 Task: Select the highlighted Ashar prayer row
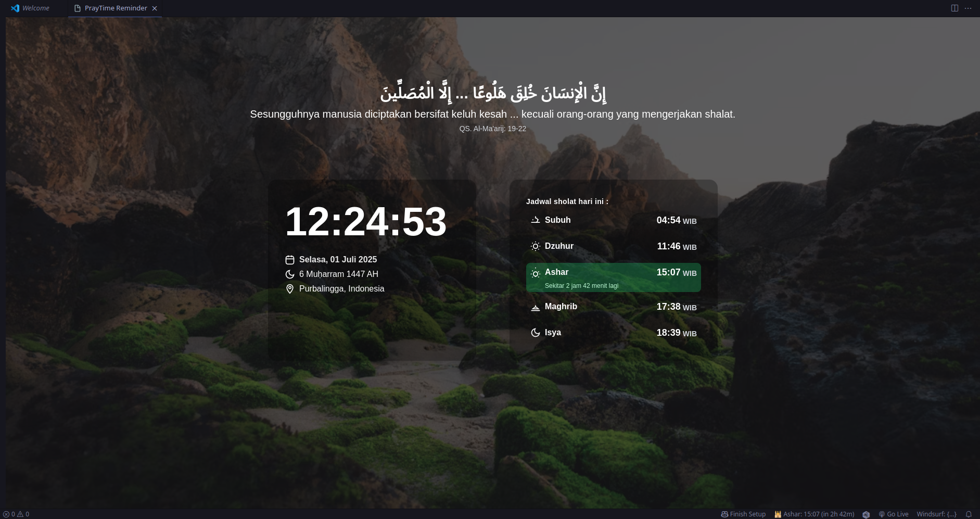click(613, 277)
